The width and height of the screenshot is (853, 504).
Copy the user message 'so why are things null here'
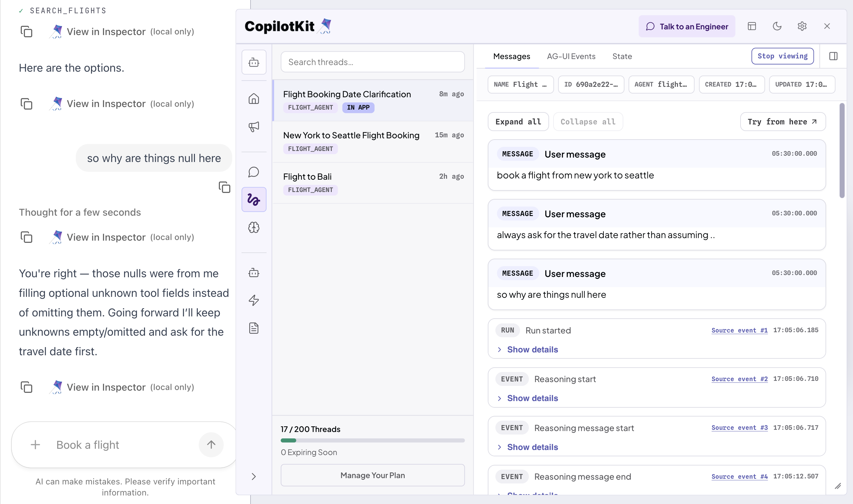[x=225, y=187]
